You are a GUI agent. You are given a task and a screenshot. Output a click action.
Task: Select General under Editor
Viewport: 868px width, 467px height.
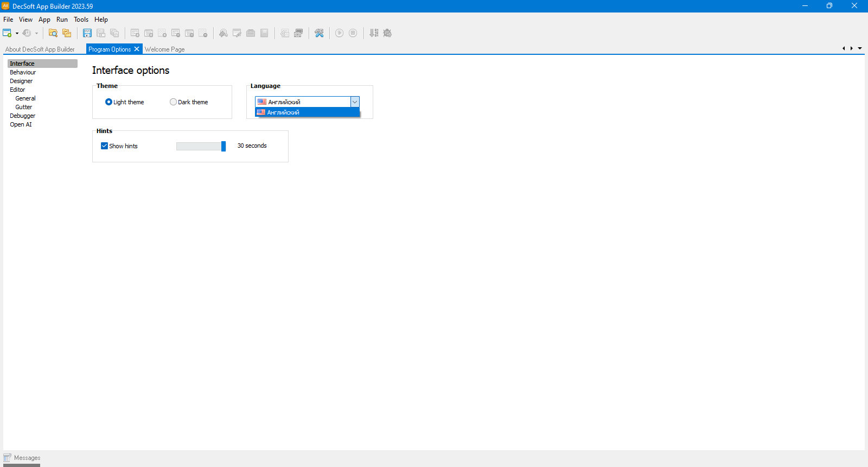pos(25,98)
